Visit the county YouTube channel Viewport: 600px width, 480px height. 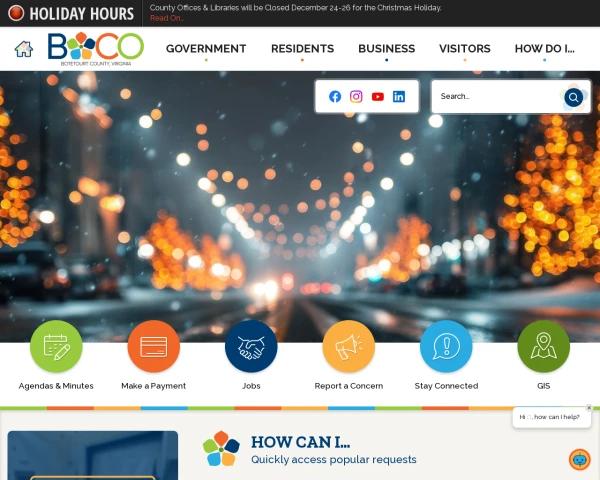click(378, 96)
